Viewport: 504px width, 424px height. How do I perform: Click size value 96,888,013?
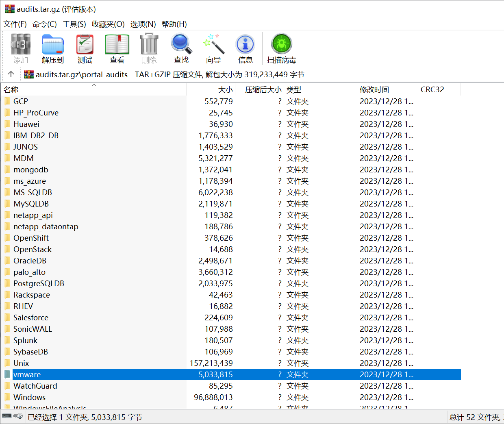(213, 397)
